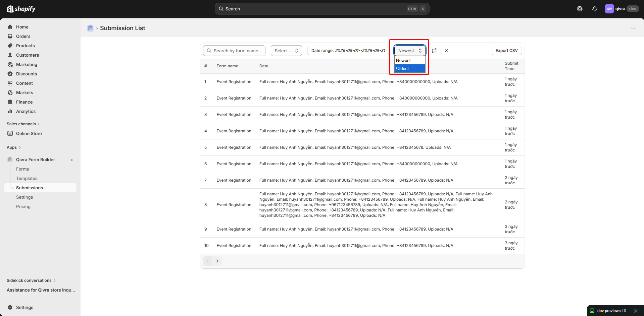Image resolution: width=644 pixels, height=316 pixels.
Task: Open Assistance for Qivra store conversation
Action: [x=41, y=290]
